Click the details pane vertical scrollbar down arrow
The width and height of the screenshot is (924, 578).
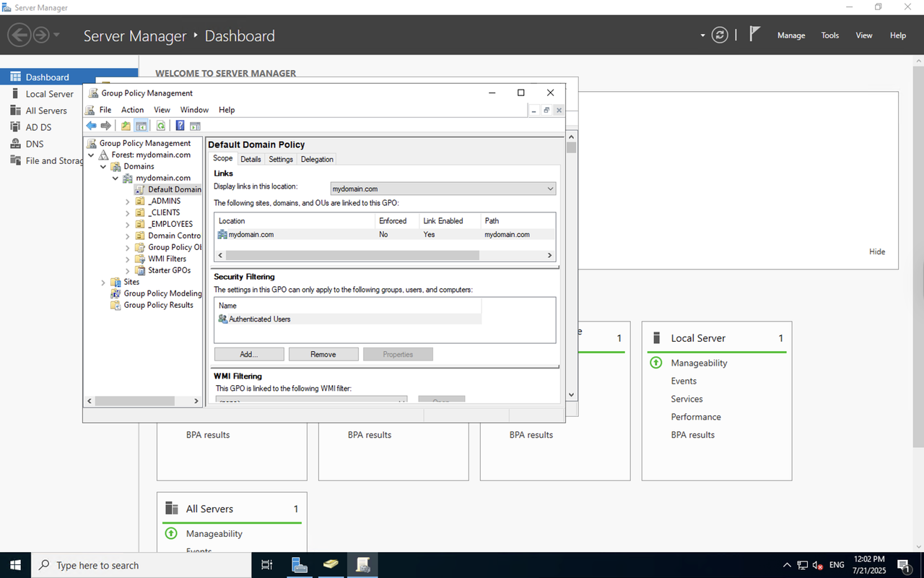[x=572, y=395]
